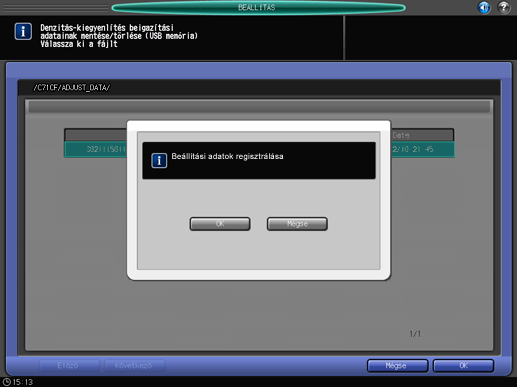Confirm the dialog with its OK button

220,224
